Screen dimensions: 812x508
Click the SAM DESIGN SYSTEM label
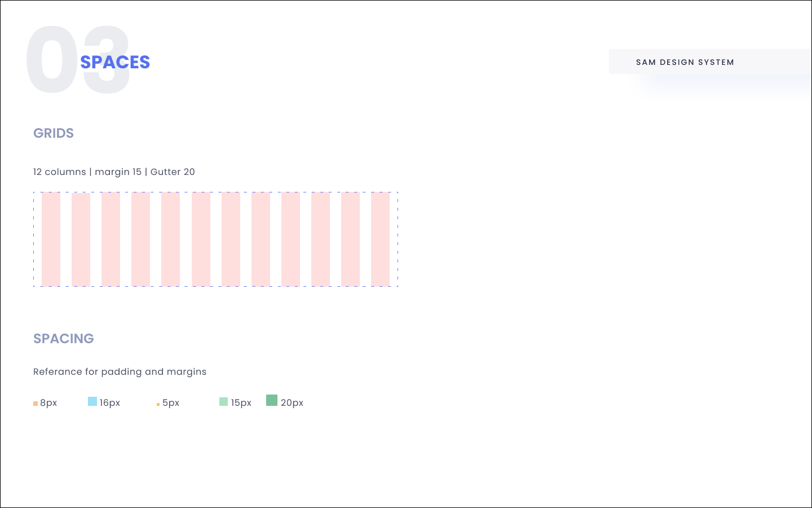(x=685, y=62)
